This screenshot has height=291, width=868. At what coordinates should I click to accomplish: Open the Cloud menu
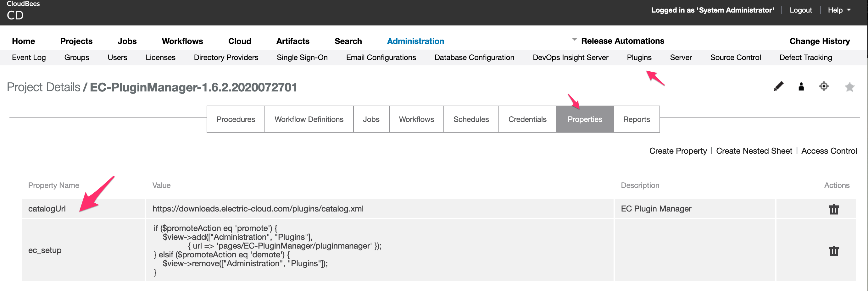pos(240,41)
